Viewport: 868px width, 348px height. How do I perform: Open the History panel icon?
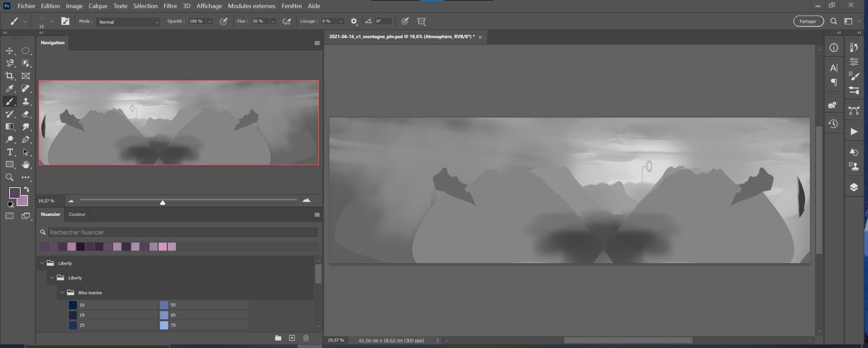[x=833, y=124]
